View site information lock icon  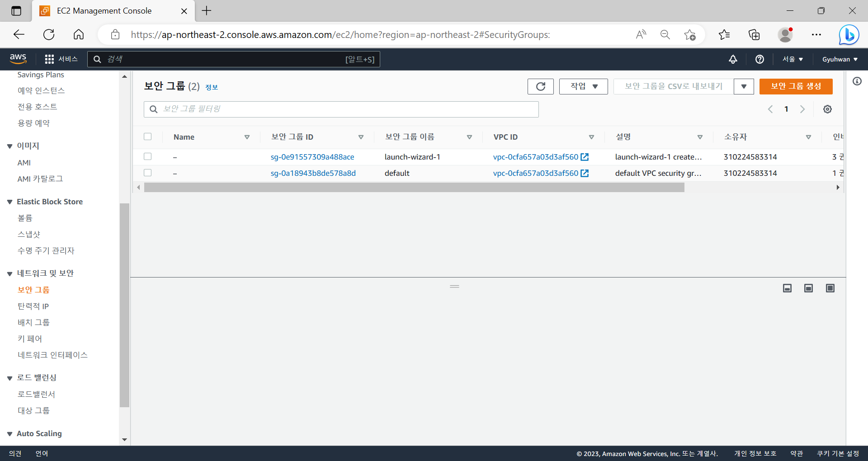point(115,34)
